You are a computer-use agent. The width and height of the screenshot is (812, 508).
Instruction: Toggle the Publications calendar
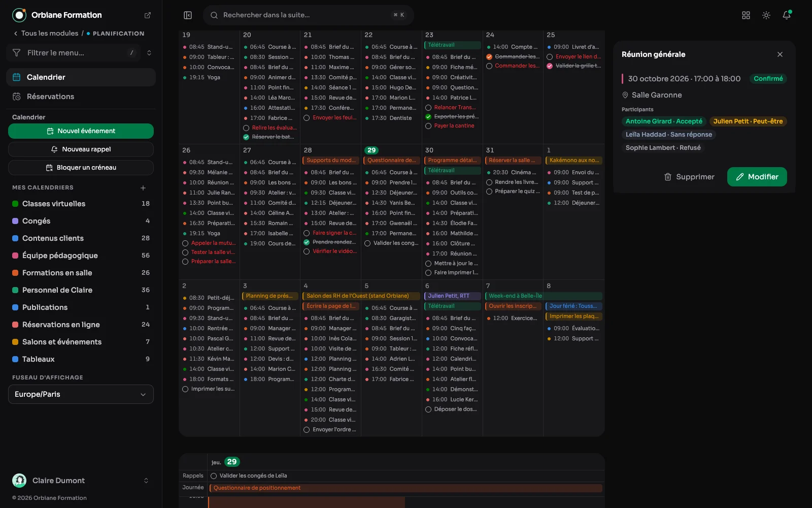click(x=81, y=307)
